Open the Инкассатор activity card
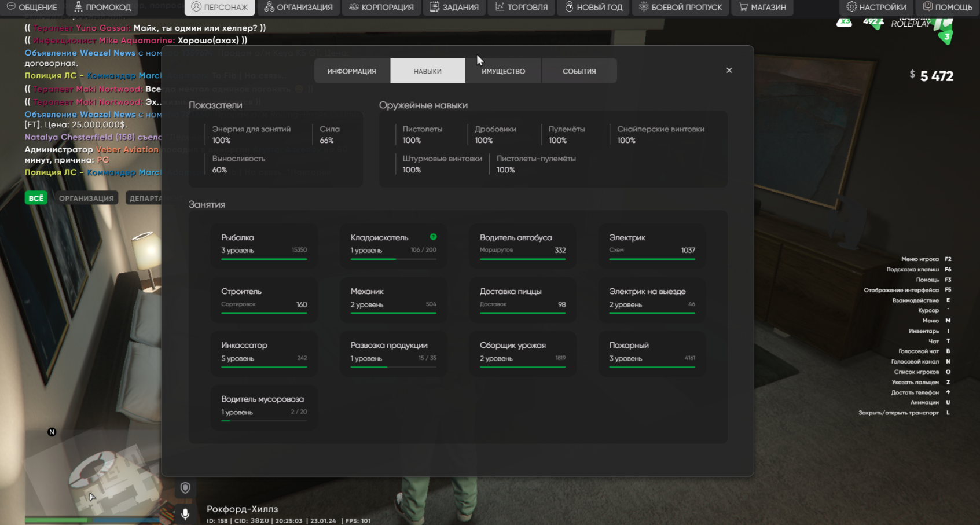Image resolution: width=980 pixels, height=525 pixels. pos(264,353)
